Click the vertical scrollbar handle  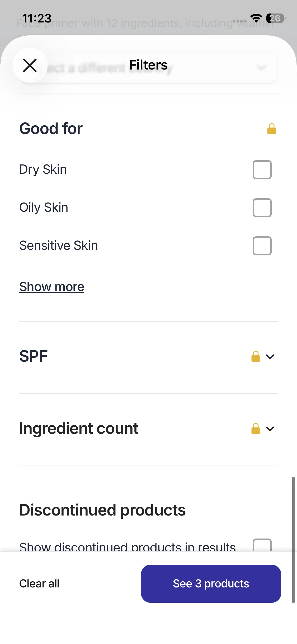point(293,539)
